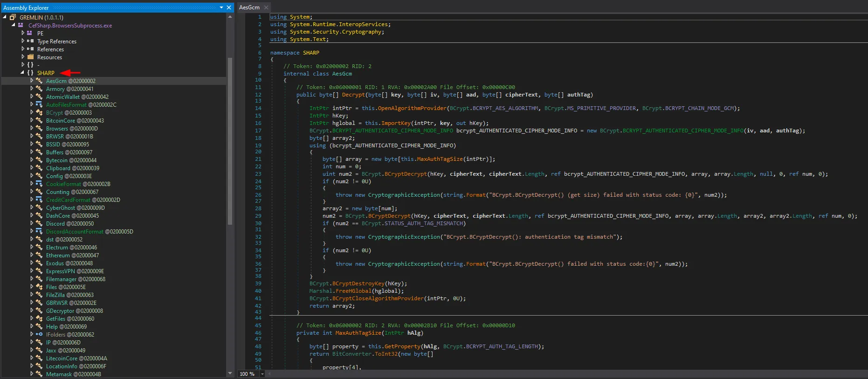Switch to the AesGcm editor tab
The width and height of the screenshot is (868, 379).
click(x=249, y=7)
